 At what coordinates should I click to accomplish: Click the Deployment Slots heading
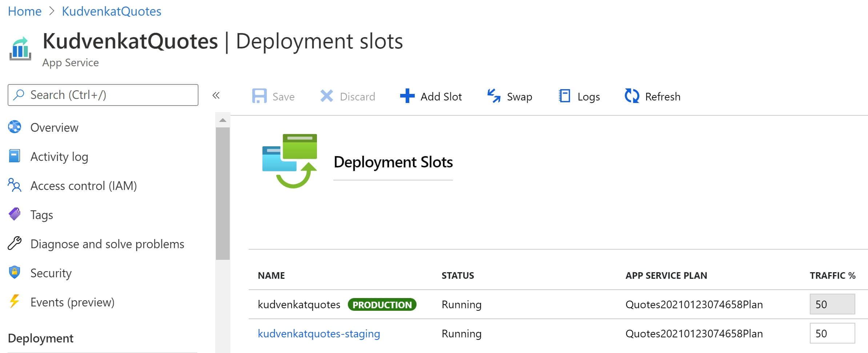pos(393,162)
